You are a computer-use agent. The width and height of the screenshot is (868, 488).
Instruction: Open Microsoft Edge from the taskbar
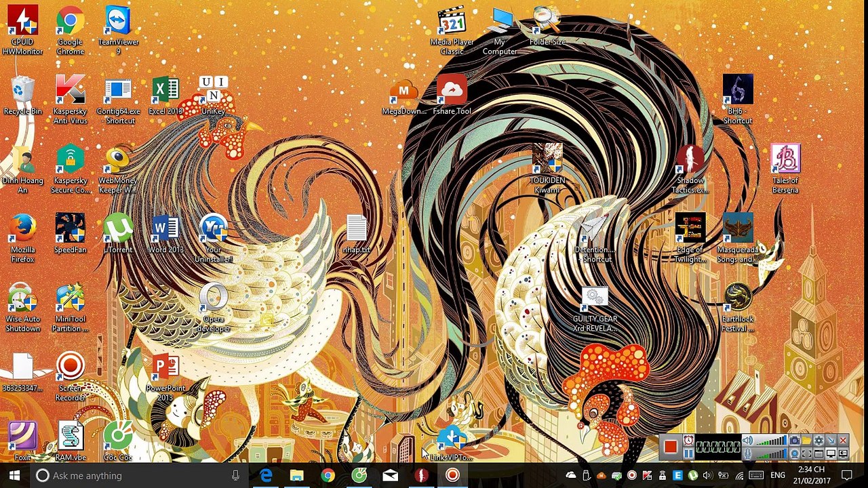click(x=265, y=476)
